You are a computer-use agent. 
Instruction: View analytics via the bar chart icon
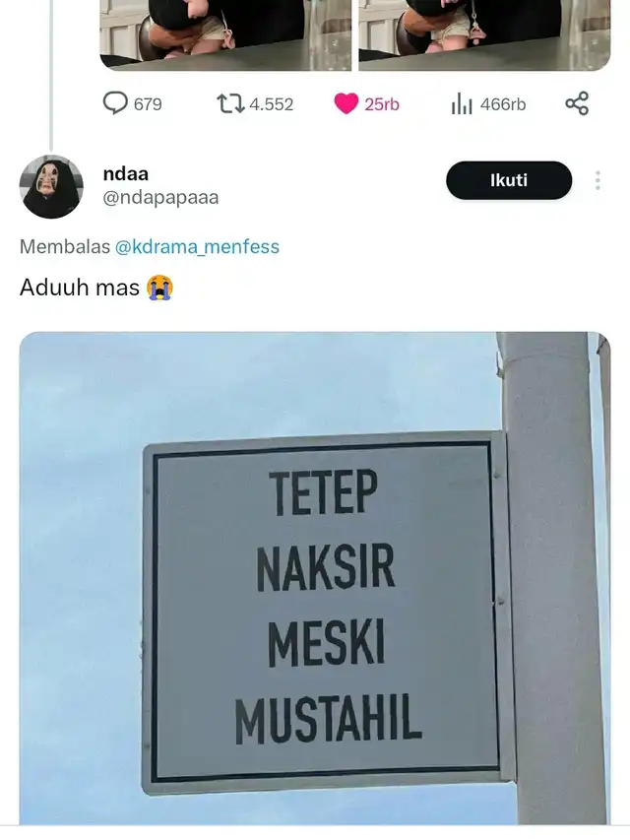[462, 103]
